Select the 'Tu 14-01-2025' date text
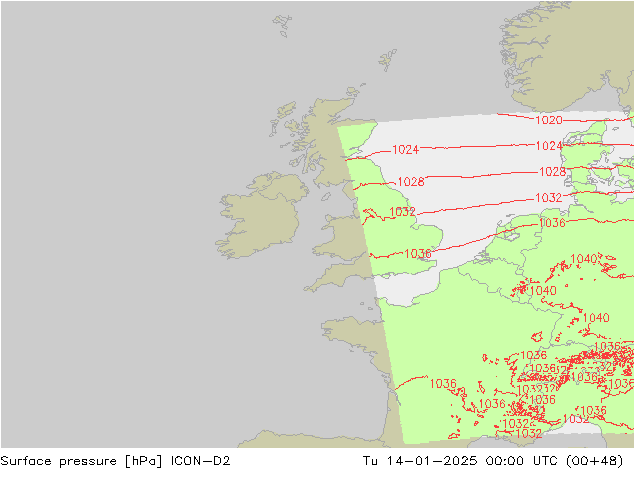Viewport: 634px width, 490px height. (420, 461)
